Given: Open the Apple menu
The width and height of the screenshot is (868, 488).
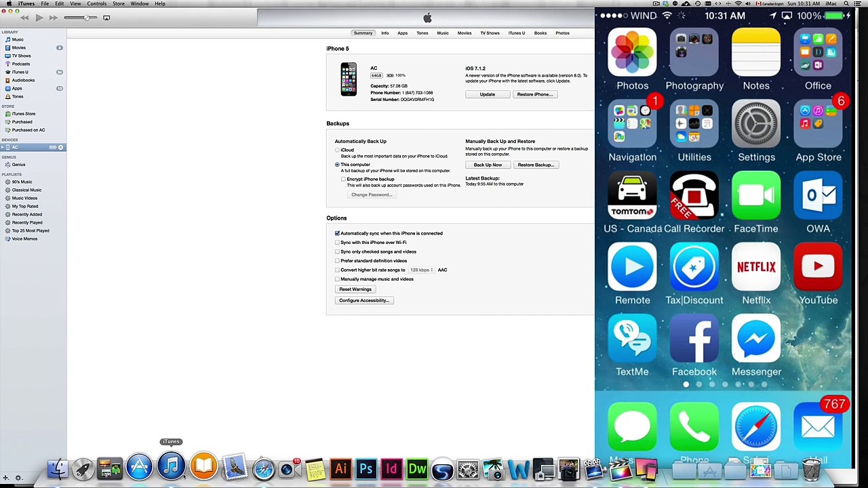Looking at the screenshot, I should point(9,4).
